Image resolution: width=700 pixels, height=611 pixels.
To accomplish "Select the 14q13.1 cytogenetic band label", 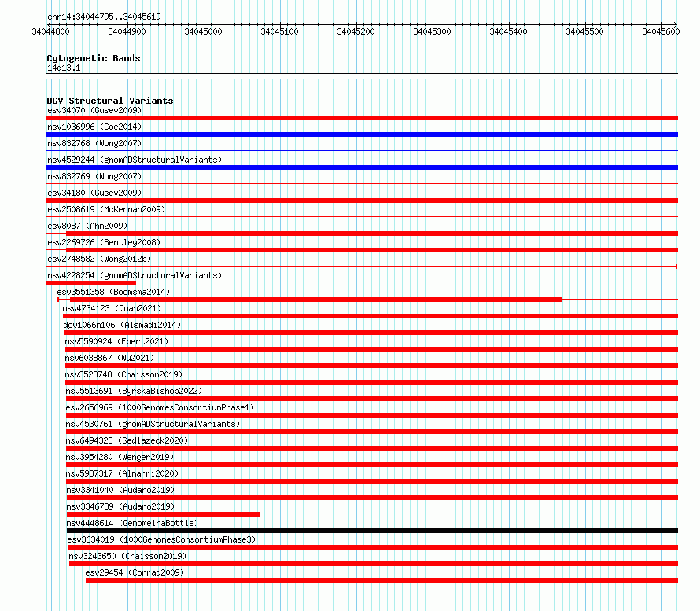I will click(x=64, y=68).
